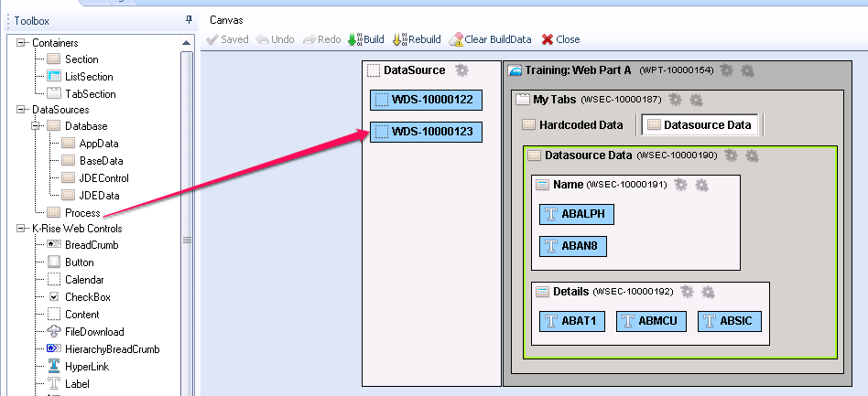Image resolution: width=868 pixels, height=396 pixels.
Task: Click second gear icon beside WSEC-10000192
Action: point(708,292)
